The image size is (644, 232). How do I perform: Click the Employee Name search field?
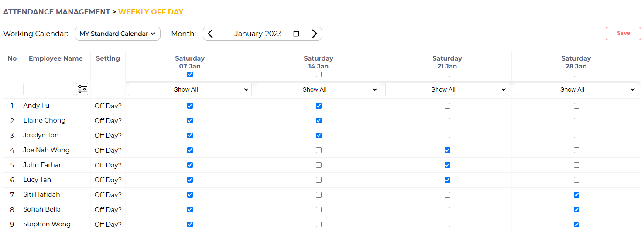(x=48, y=89)
